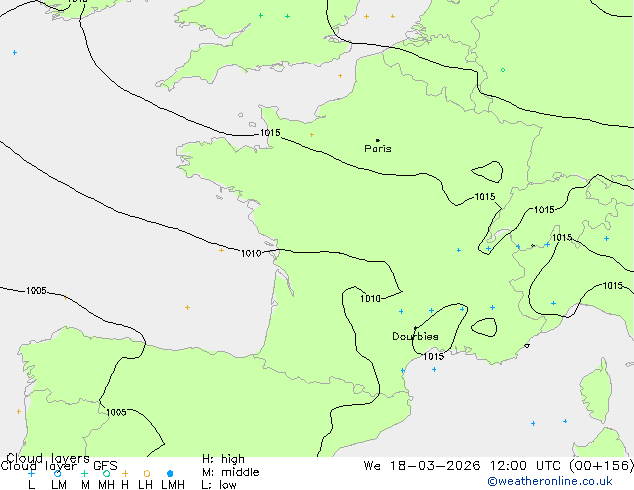
Task: Click the green circle cloud marker over Germany
Action: pos(503,70)
